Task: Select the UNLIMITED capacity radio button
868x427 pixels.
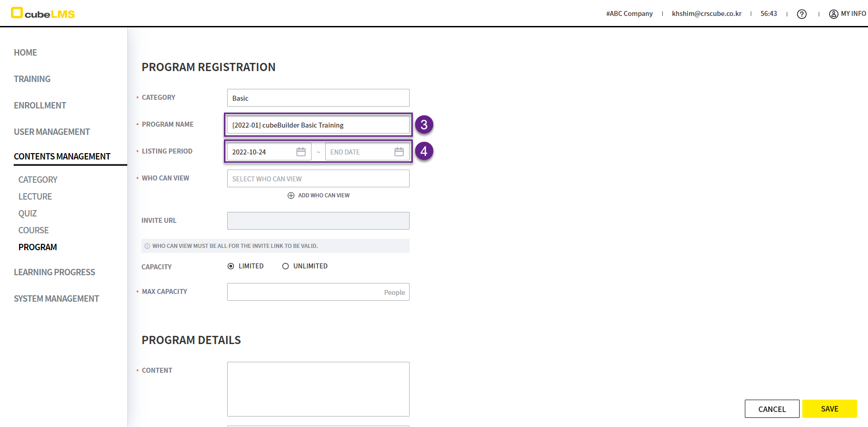Action: 286,266
